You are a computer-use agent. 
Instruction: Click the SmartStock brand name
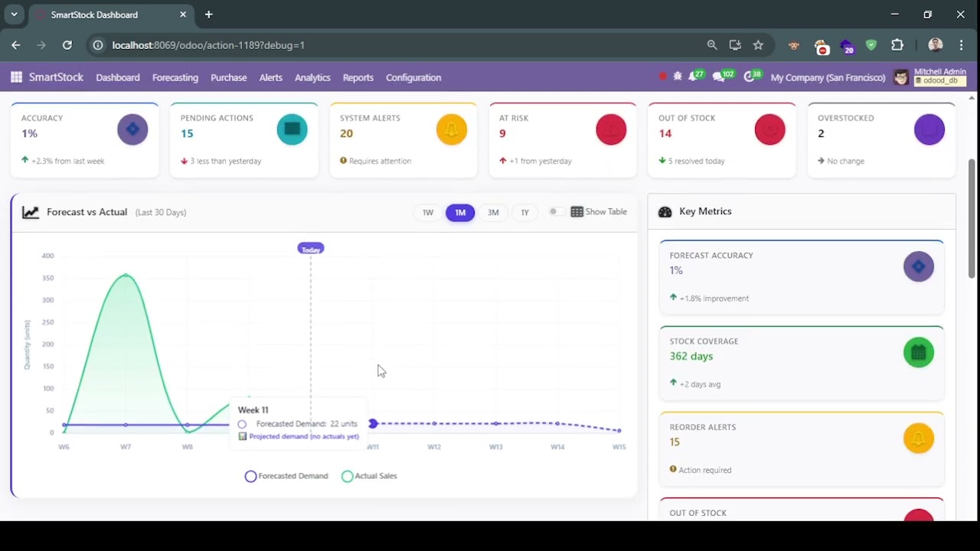click(x=56, y=77)
